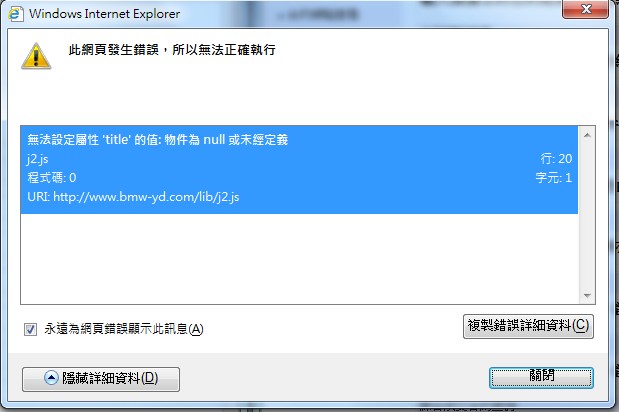619x412 pixels.
Task: Click empty white area of error list
Action: tap(299, 258)
